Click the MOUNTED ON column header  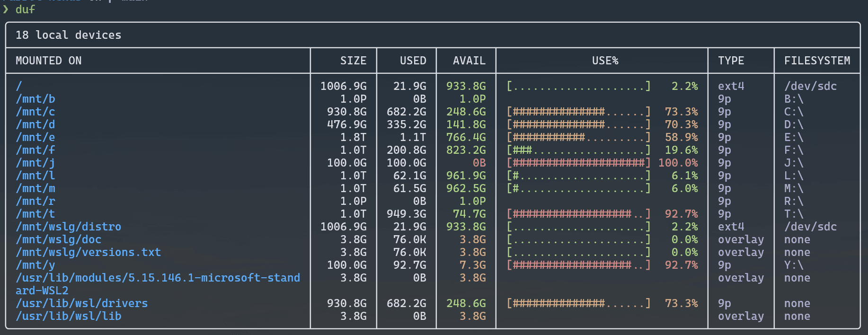[48, 61]
